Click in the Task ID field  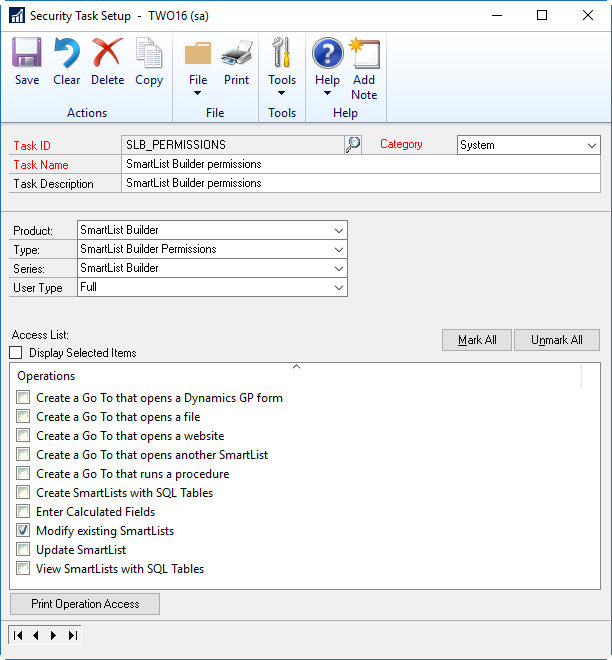pyautogui.click(x=233, y=145)
